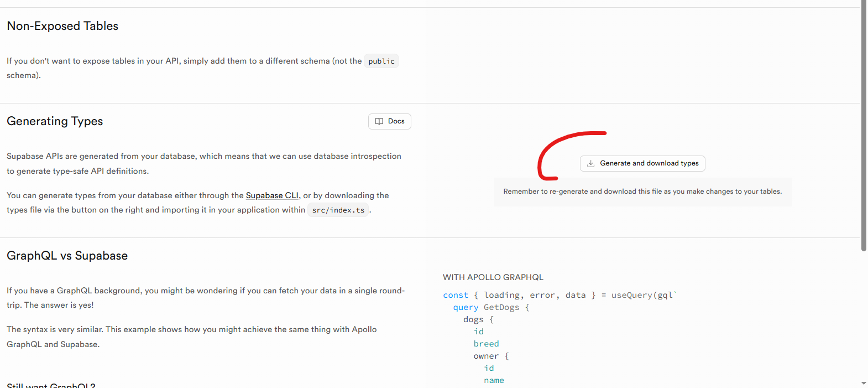Click the 'const { loading, error, data }' code line

pyautogui.click(x=560, y=295)
